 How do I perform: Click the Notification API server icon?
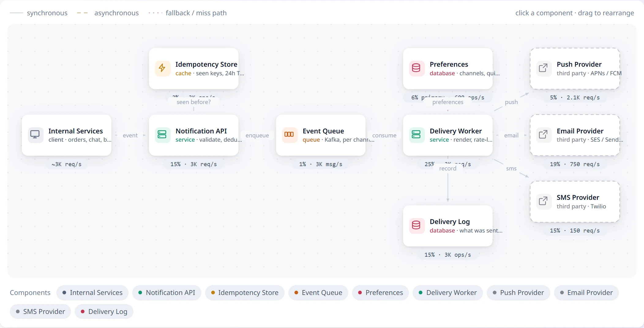pyautogui.click(x=162, y=135)
